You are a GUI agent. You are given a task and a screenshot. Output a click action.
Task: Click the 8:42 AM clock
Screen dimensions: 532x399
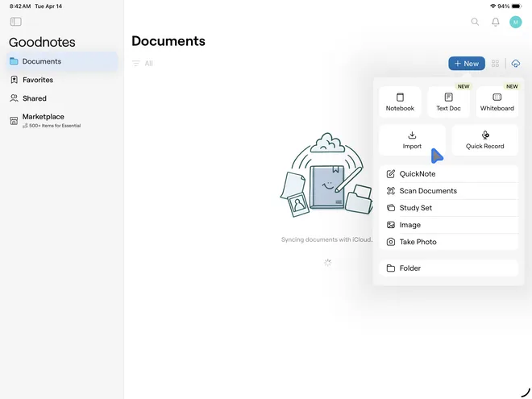click(x=20, y=6)
